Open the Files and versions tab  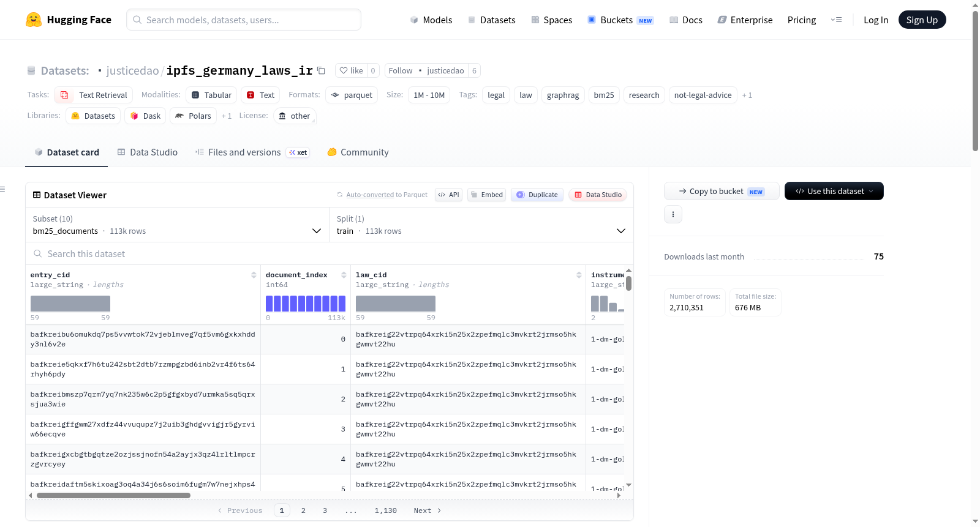(252, 152)
